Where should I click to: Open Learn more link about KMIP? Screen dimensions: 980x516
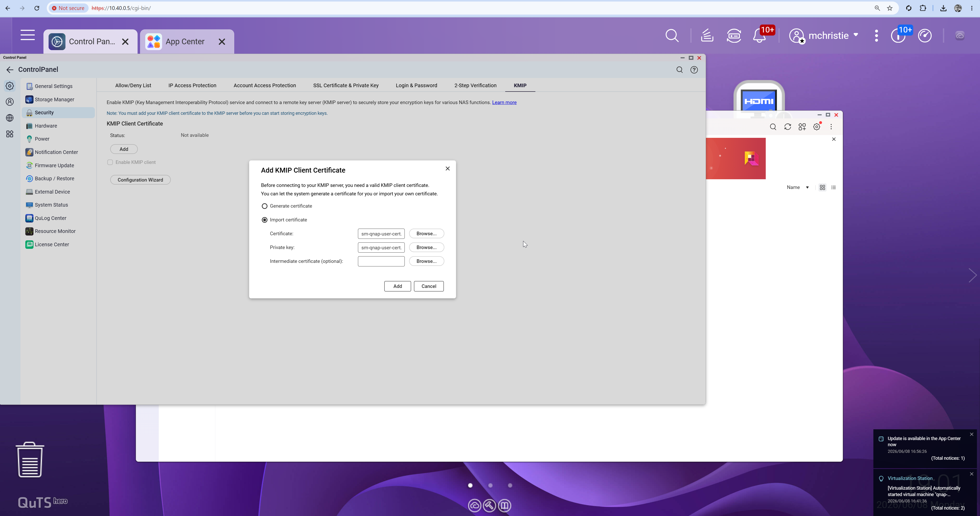pos(504,103)
